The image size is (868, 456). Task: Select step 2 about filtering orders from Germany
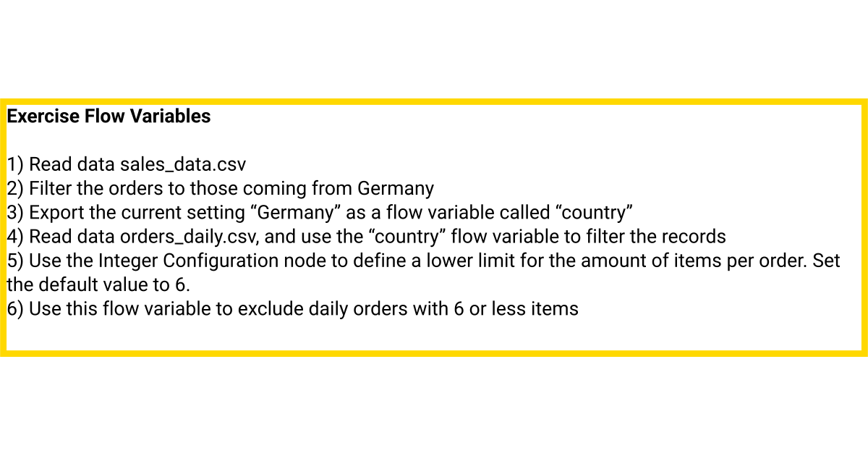pos(221,189)
